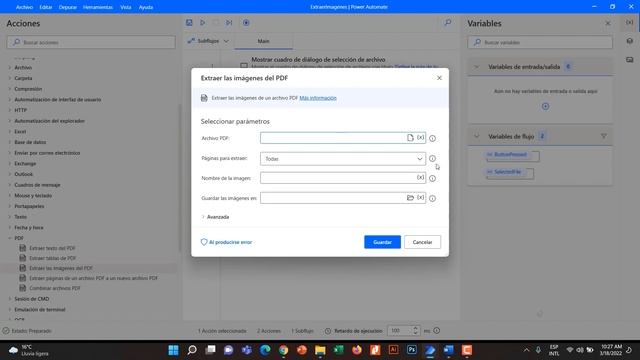Screen dimensions: 640x360
Task: Click the filter variables funnel icon
Action: click(604, 136)
